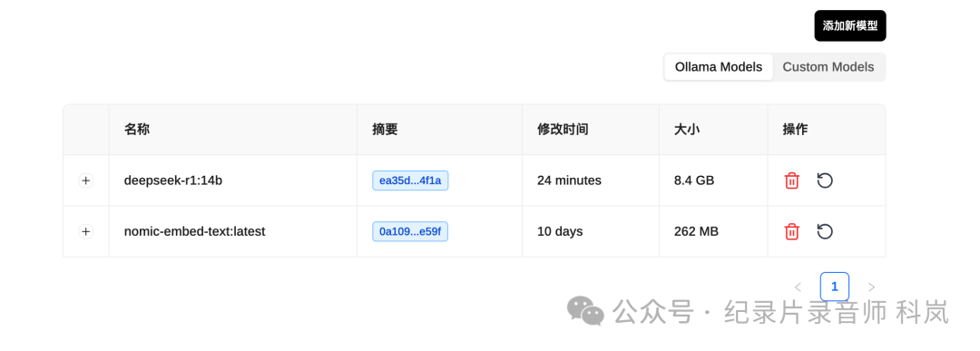The height and width of the screenshot is (351, 980).
Task: Go to the next page arrow
Action: click(871, 288)
